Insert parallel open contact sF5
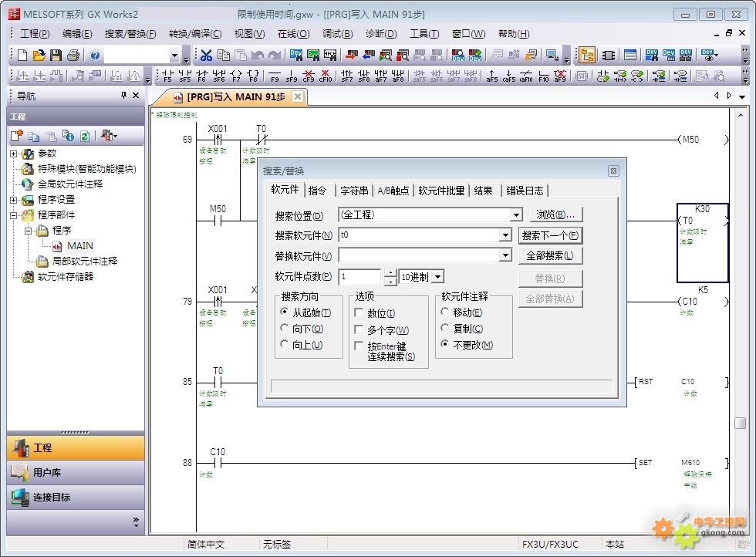 pos(185,76)
